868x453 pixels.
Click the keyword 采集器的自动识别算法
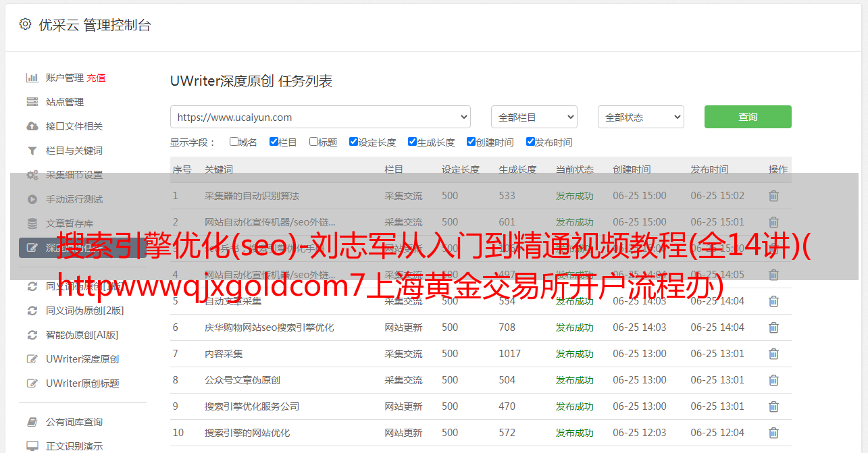coord(252,196)
